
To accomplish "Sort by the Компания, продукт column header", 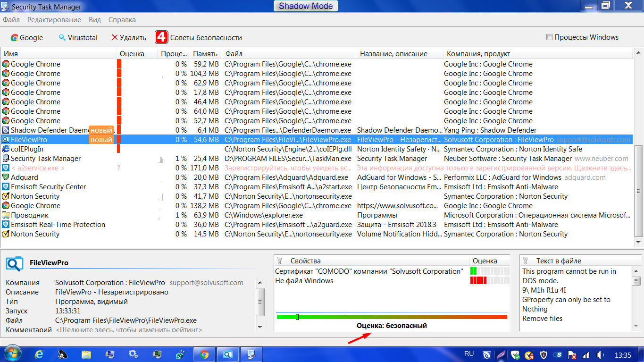I will (x=538, y=54).
